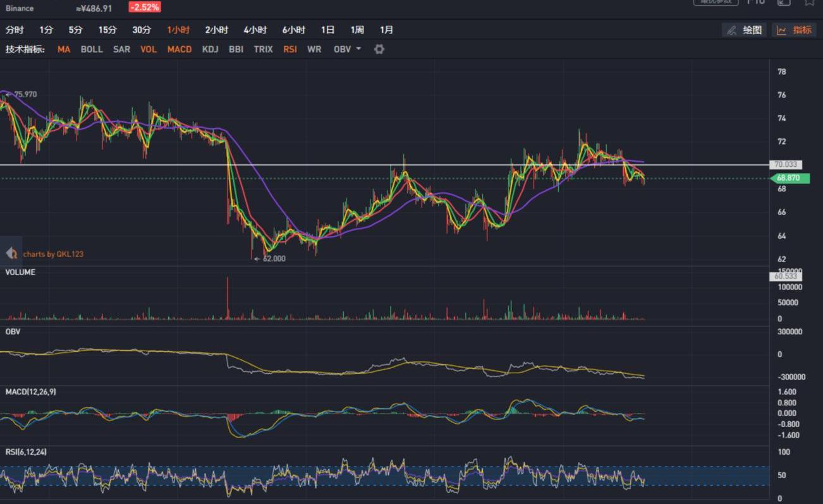Click the fullscreen toggle icon at top right
Viewport: 823px width, 504px height.
coord(784,2)
